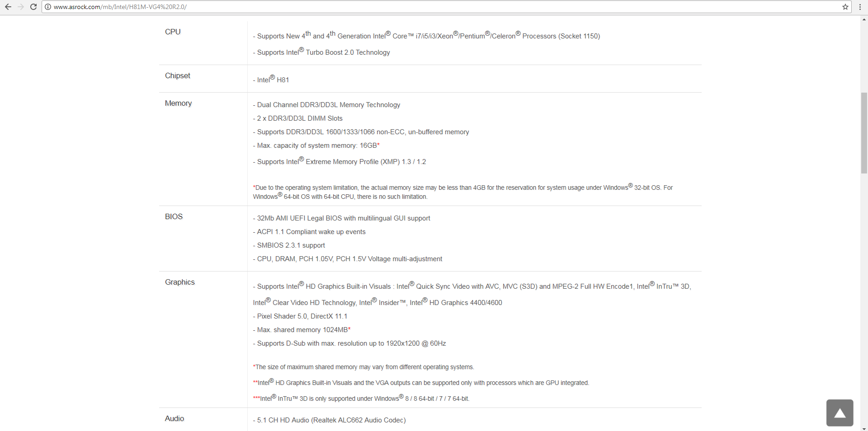Click the vertical scrollbar thumb
The width and height of the screenshot is (868, 431).
point(864,133)
